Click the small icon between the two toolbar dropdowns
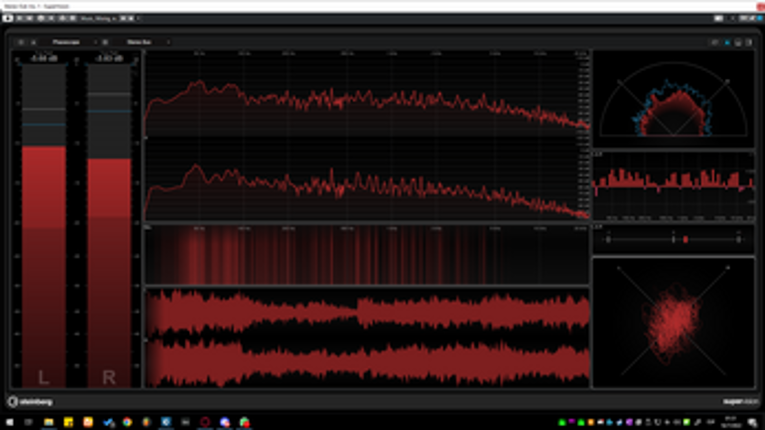765x430 pixels. click(105, 42)
